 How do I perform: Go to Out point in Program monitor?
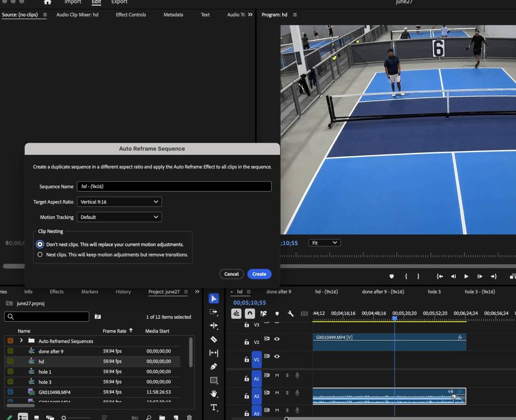point(494,276)
